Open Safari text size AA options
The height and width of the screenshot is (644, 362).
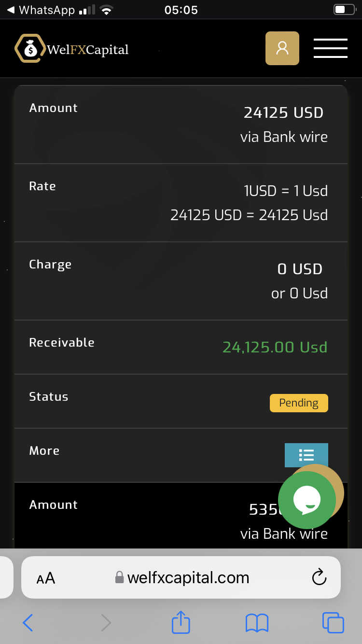46,578
